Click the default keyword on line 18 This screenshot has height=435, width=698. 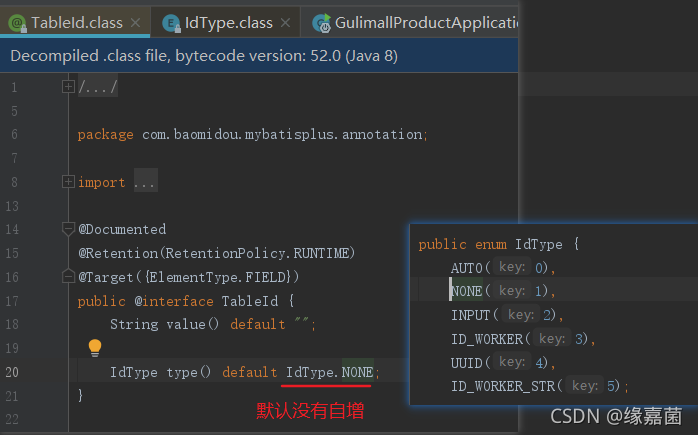258,324
